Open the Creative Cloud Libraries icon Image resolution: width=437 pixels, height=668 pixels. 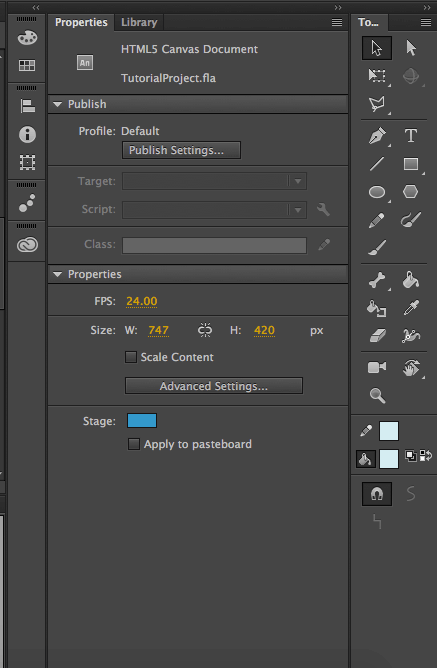click(x=27, y=245)
